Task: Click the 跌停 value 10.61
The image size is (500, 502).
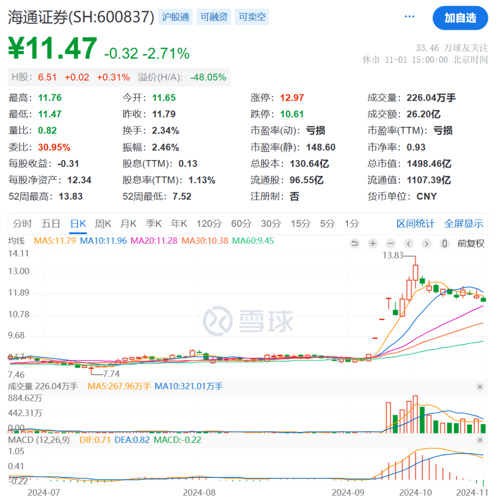Action: tap(292, 114)
